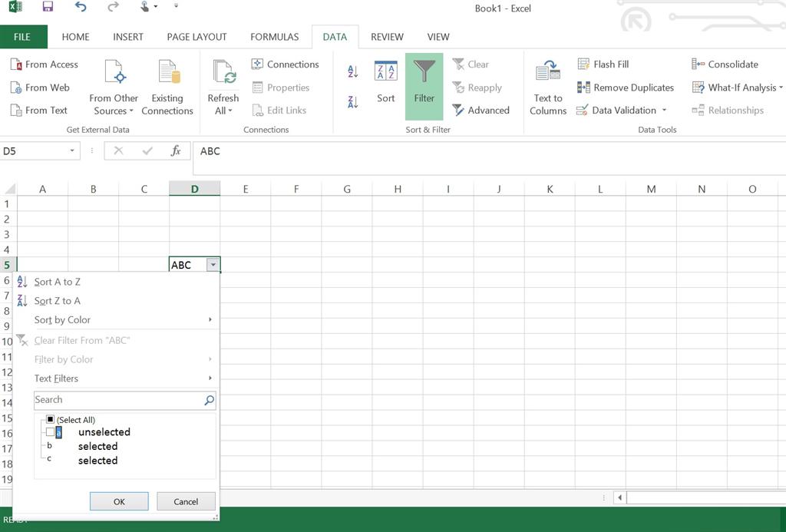Import data From Web
The image size is (786, 532).
tap(40, 88)
